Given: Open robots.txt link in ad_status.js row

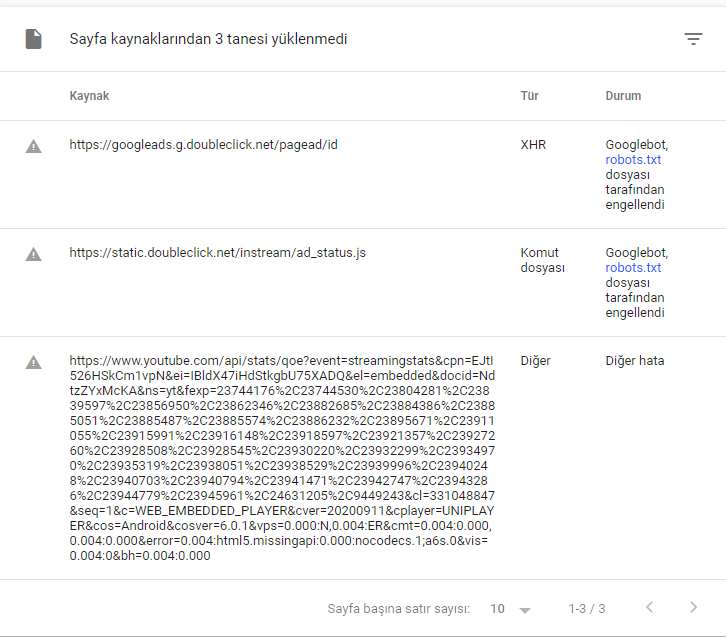Looking at the screenshot, I should pyautogui.click(x=633, y=268).
